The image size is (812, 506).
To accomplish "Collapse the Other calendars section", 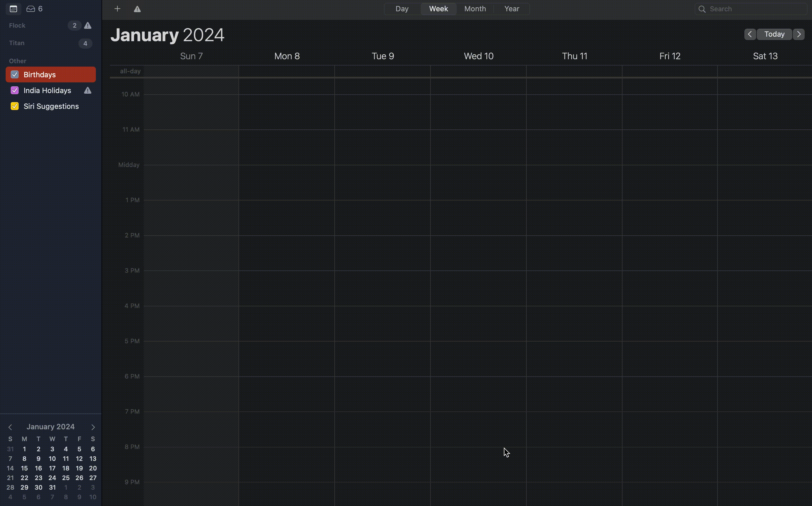I will (18, 61).
